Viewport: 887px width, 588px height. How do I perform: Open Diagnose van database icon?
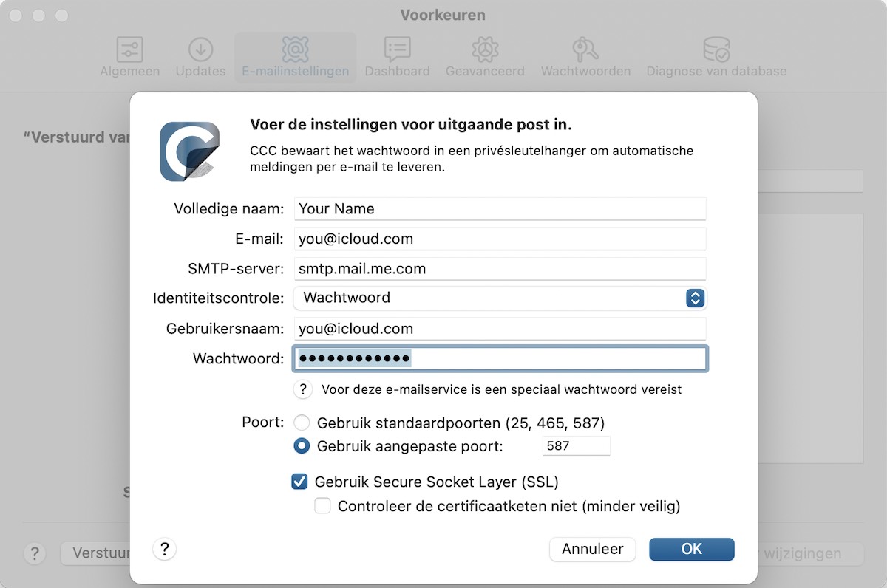716,49
